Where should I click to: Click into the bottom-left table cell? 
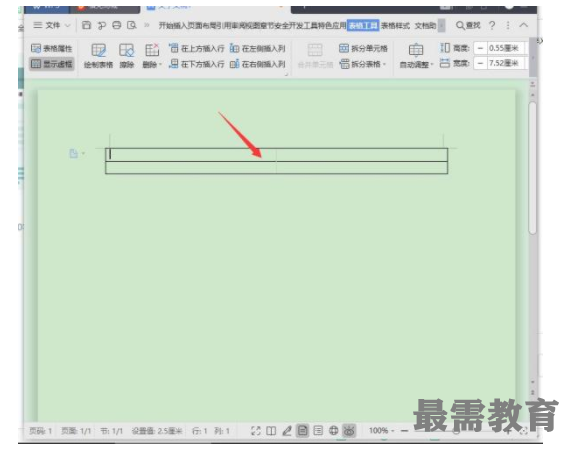pos(191,168)
